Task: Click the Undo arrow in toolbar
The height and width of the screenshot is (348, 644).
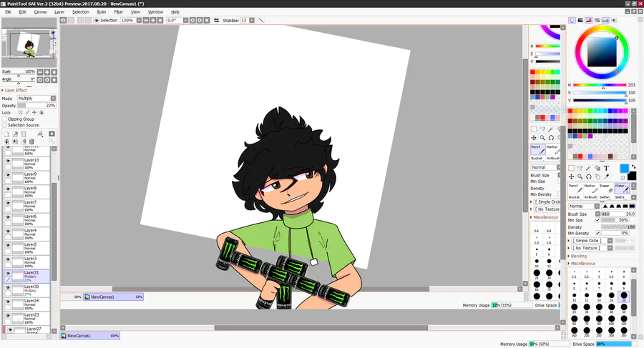Action: (x=63, y=20)
